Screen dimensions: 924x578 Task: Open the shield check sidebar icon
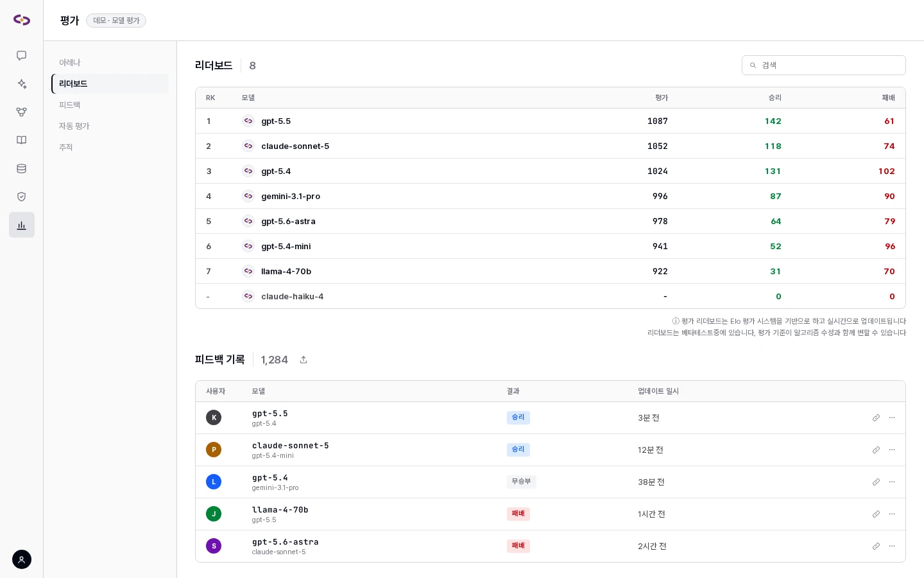tap(21, 197)
